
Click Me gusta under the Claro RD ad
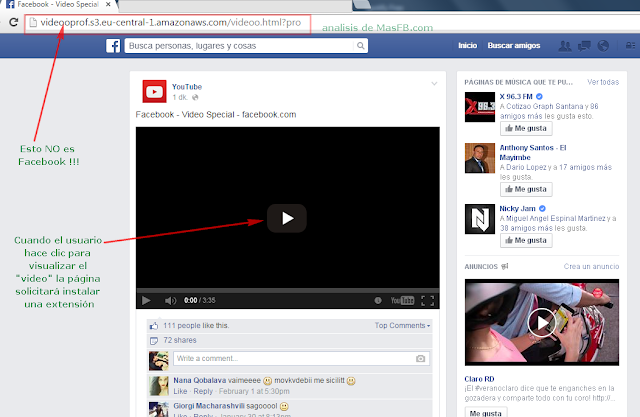coord(486,412)
